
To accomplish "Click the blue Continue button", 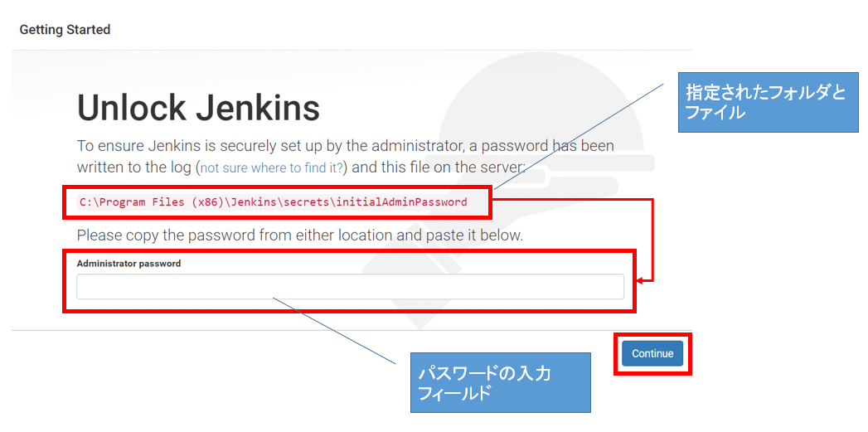I will (652, 353).
